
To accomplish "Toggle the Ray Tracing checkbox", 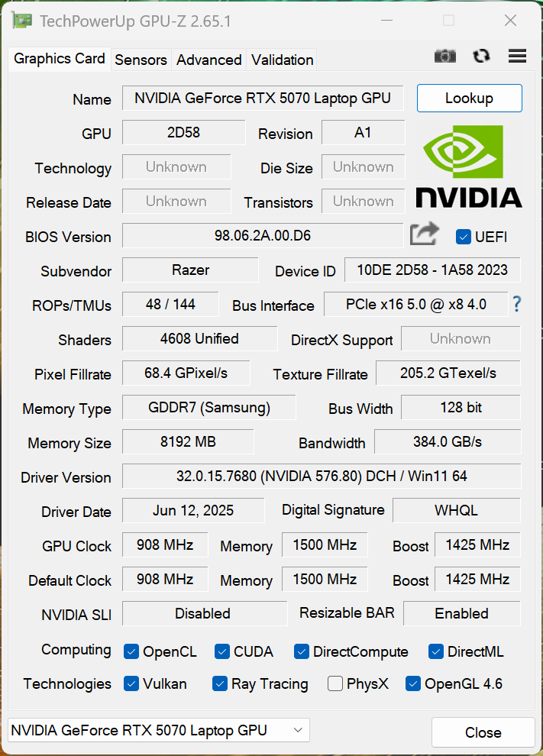I will tap(220, 683).
